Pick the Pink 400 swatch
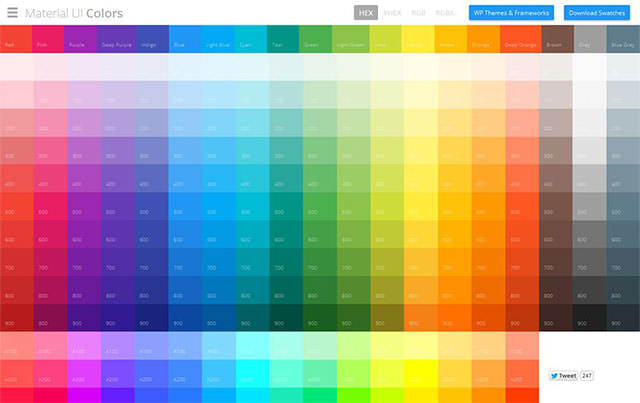This screenshot has height=403, width=640. 51,178
